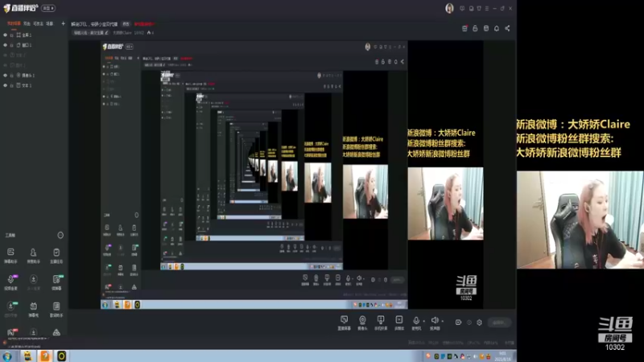The image size is (644, 362).
Task: Click the webcam image in the preview canvas
Action: pos(445,204)
